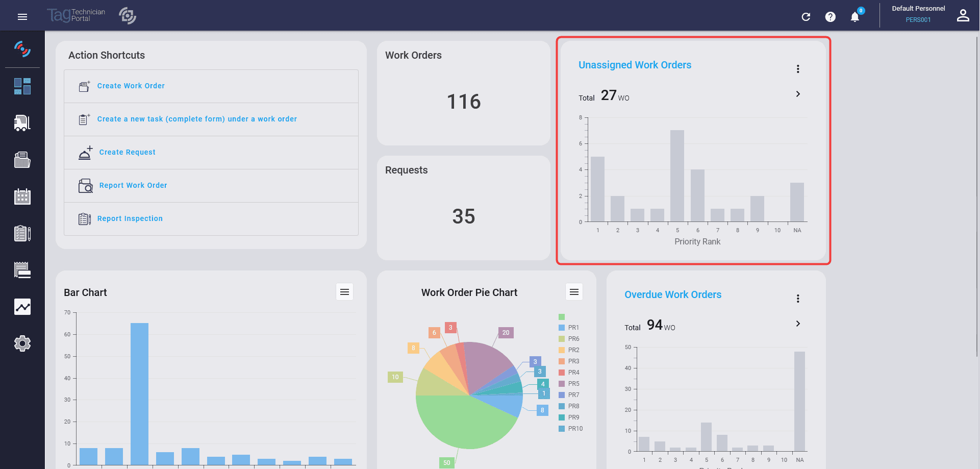
Task: Click the Report Work Order magnifier icon
Action: click(86, 186)
